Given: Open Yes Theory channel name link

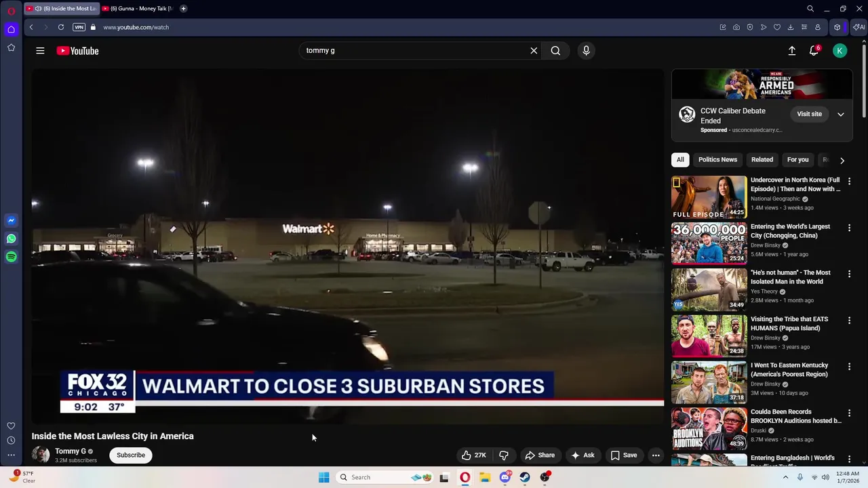Looking at the screenshot, I should (x=764, y=291).
